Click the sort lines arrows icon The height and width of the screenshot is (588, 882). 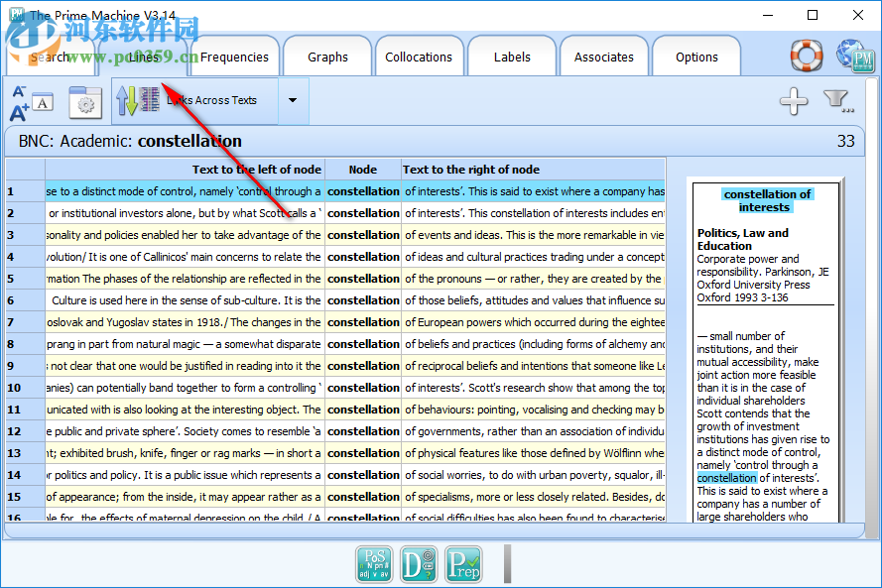(138, 100)
